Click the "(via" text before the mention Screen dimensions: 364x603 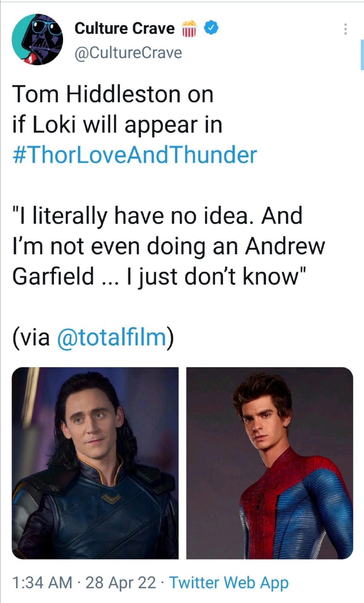(x=31, y=337)
